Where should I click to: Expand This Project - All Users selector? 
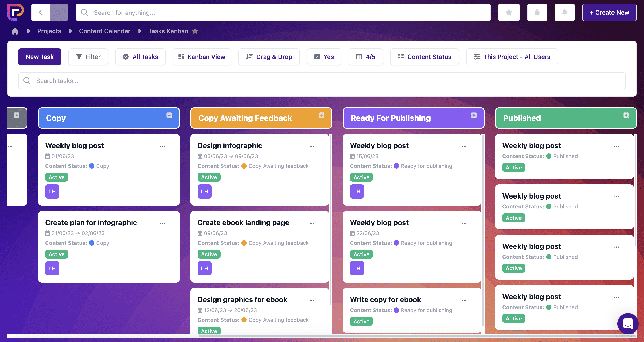click(x=512, y=57)
